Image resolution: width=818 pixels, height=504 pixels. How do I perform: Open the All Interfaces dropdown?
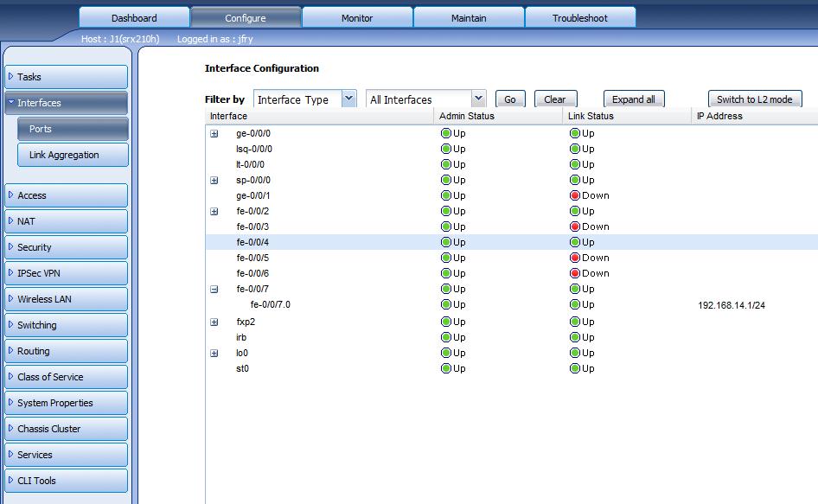coord(478,99)
